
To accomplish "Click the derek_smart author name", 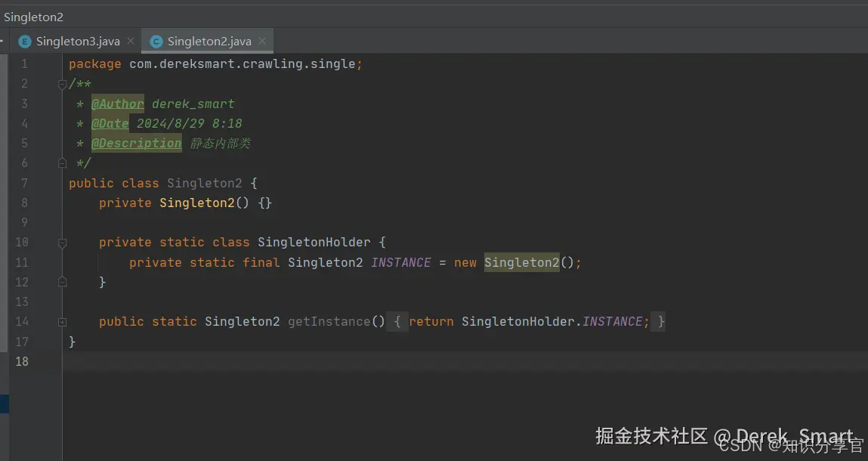I will click(193, 104).
